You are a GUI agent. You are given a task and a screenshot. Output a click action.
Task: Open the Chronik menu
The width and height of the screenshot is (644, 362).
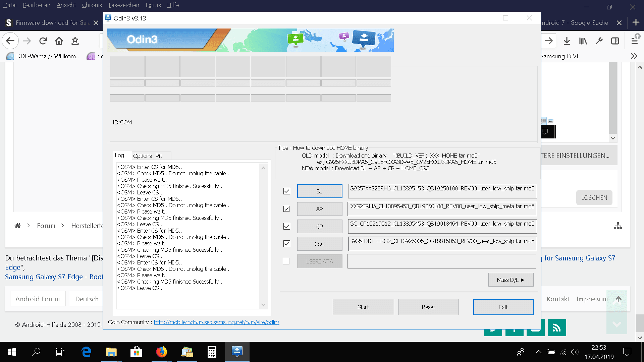[92, 5]
